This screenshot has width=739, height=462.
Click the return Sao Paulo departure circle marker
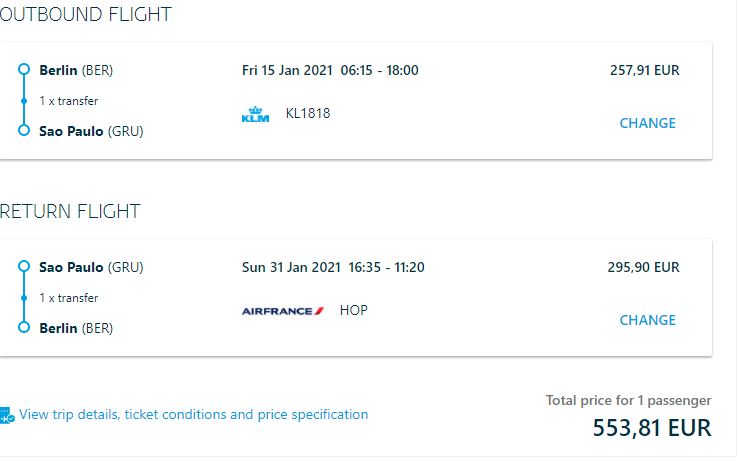click(x=24, y=267)
